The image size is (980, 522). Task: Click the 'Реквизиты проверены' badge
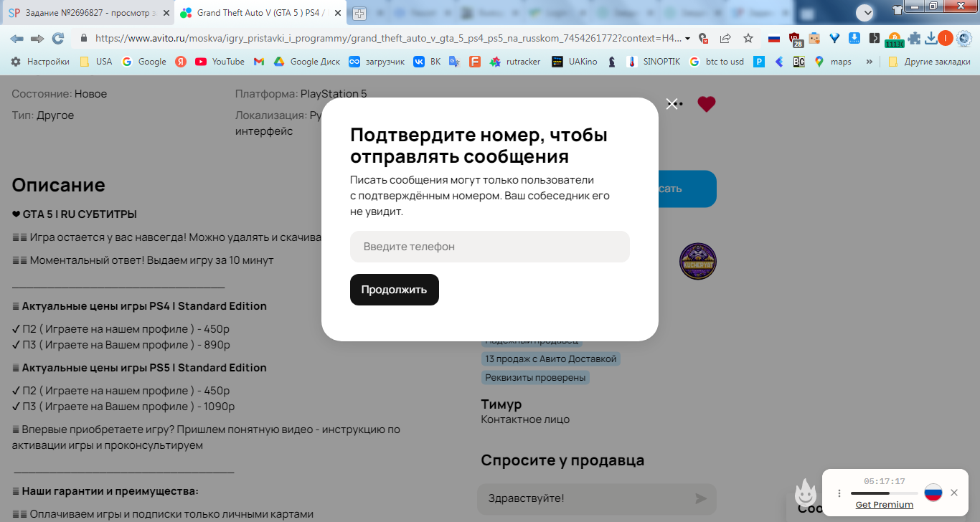tap(535, 377)
